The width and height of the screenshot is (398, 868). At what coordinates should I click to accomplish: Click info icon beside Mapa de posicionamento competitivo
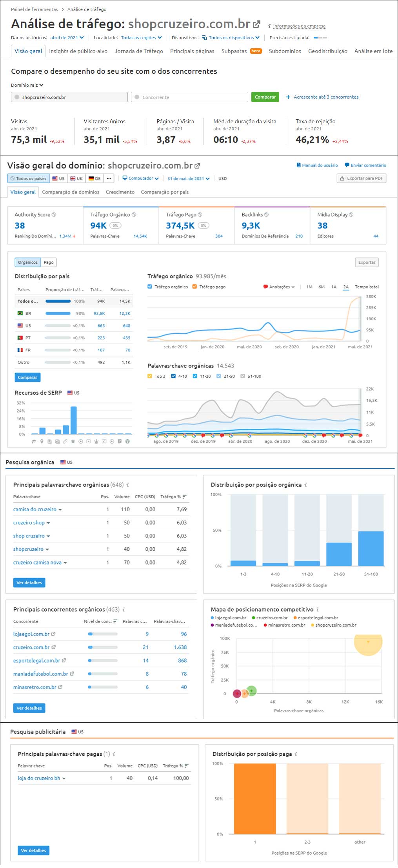point(317,610)
